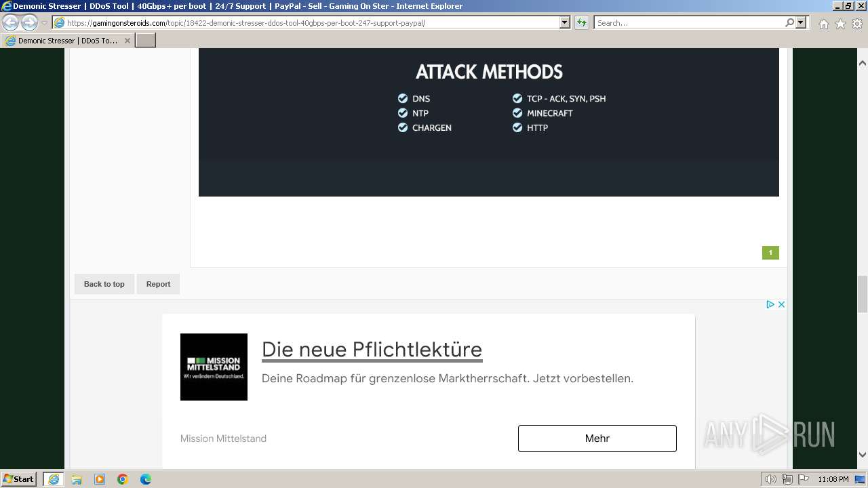Click the browser Forward arrow button
The height and width of the screenshot is (488, 868).
tap(29, 22)
